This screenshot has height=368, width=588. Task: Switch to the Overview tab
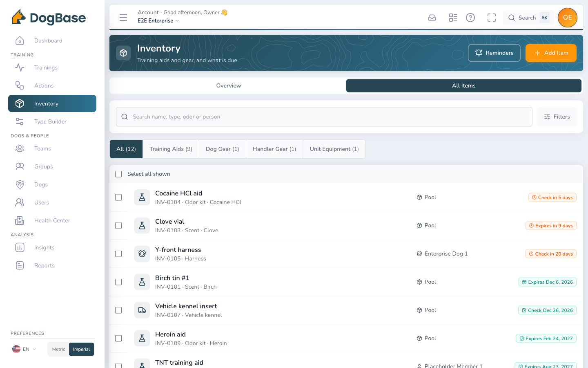coord(228,86)
